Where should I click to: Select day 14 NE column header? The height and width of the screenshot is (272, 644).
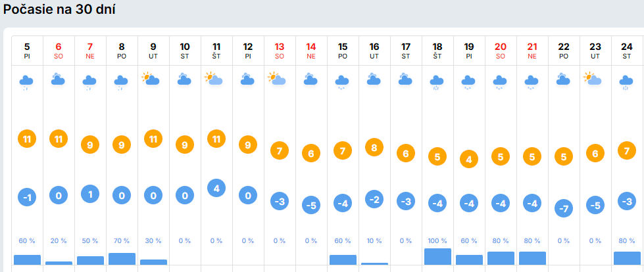click(311, 51)
